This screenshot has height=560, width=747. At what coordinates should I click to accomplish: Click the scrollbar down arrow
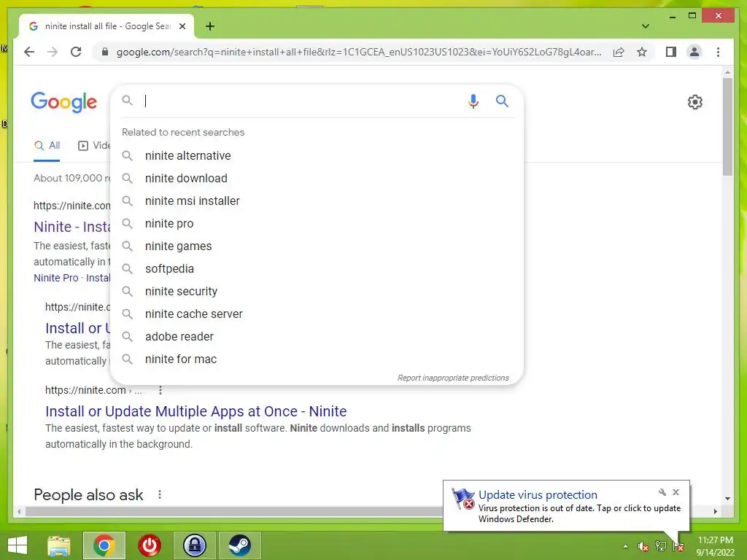click(x=727, y=499)
